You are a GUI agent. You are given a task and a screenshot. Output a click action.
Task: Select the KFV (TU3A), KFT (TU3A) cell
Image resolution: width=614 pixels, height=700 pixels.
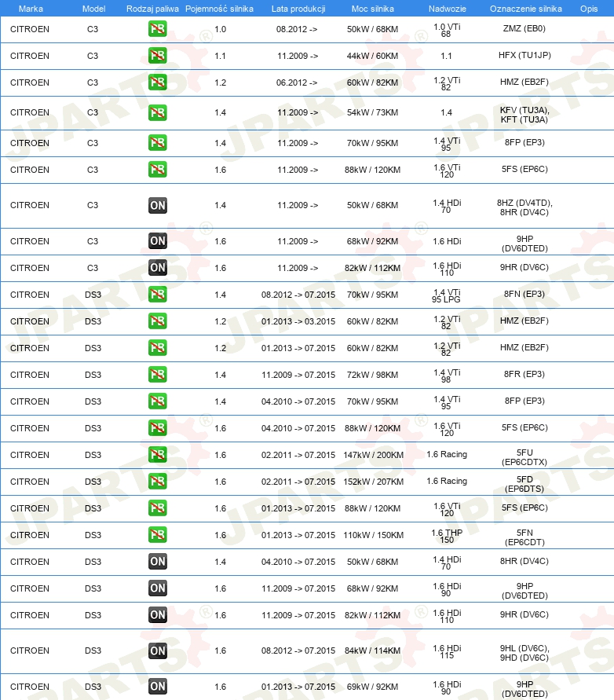(524, 115)
